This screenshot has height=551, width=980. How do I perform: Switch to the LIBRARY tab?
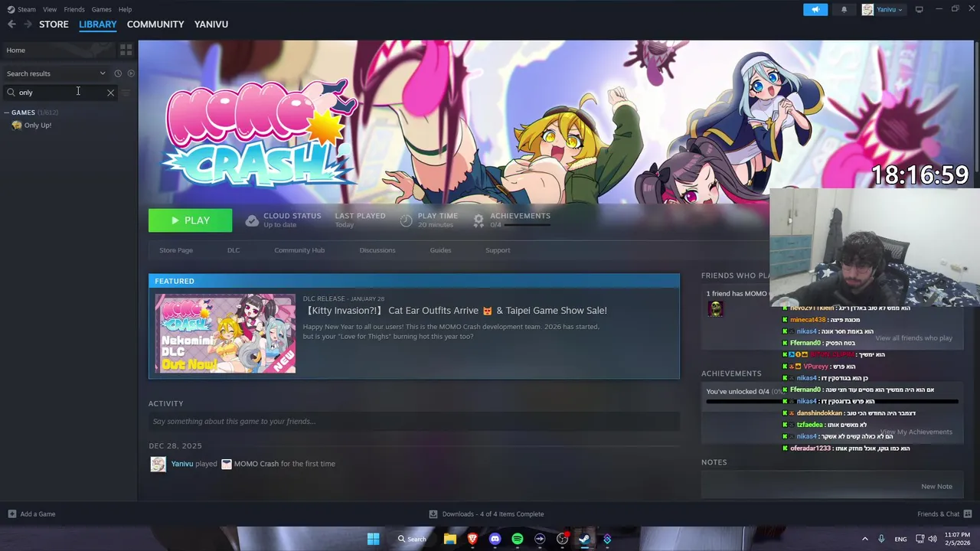(x=98, y=24)
